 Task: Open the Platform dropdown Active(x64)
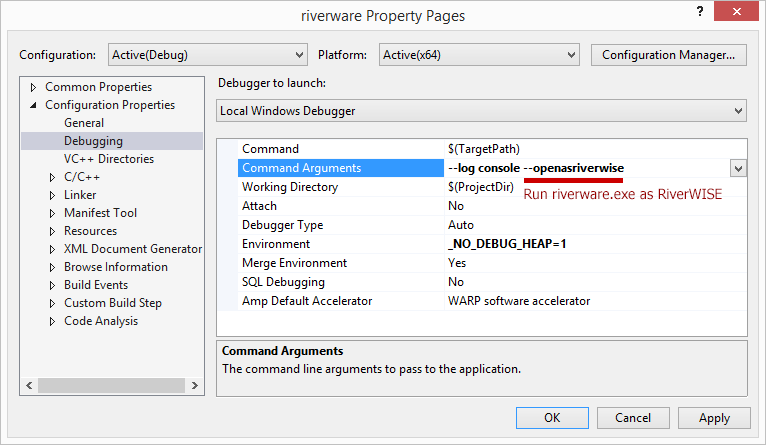[479, 55]
